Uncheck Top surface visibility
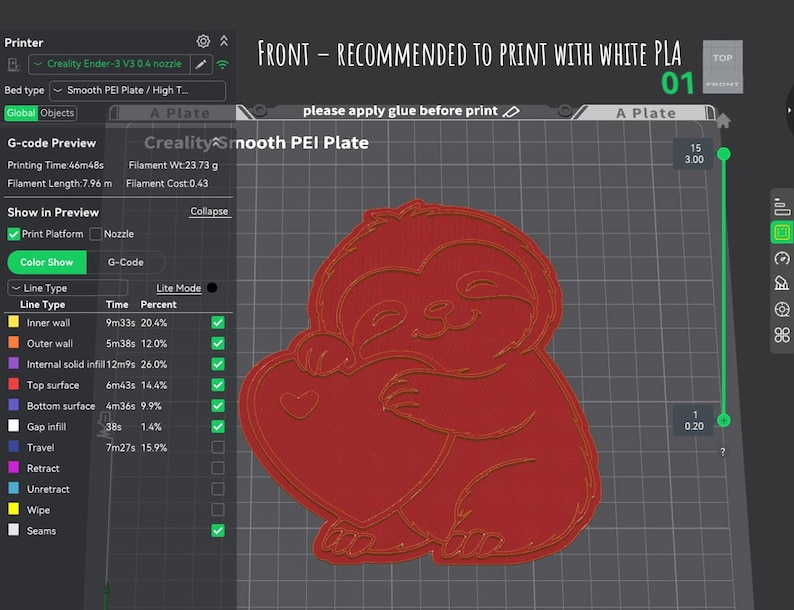The width and height of the screenshot is (794, 610). tap(218, 385)
